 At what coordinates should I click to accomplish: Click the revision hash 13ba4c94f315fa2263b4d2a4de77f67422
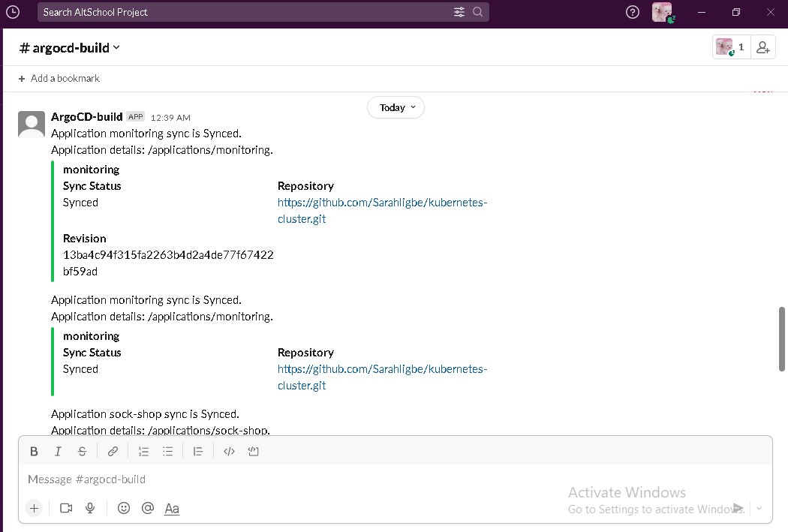(x=168, y=255)
